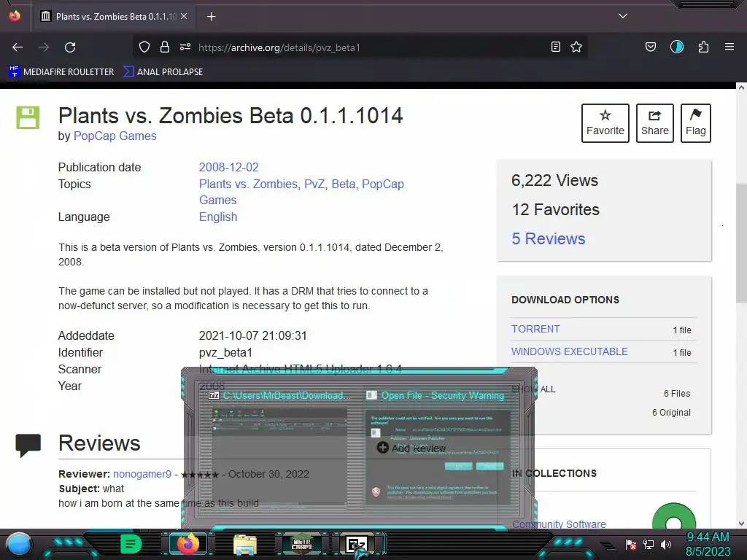The height and width of the screenshot is (560, 747).
Task: Click the 6 Original link
Action: [x=671, y=413]
